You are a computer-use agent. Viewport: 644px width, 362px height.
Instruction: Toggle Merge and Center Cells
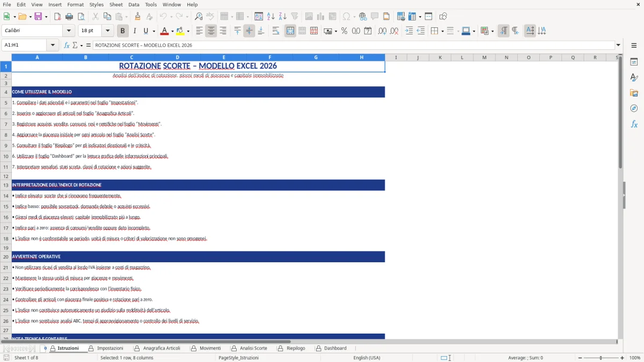click(290, 31)
